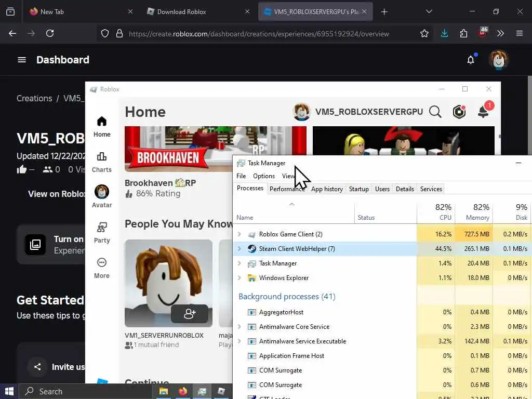Sort processes by Memory column
Viewport: 532px width, 399px height.
coord(474,212)
